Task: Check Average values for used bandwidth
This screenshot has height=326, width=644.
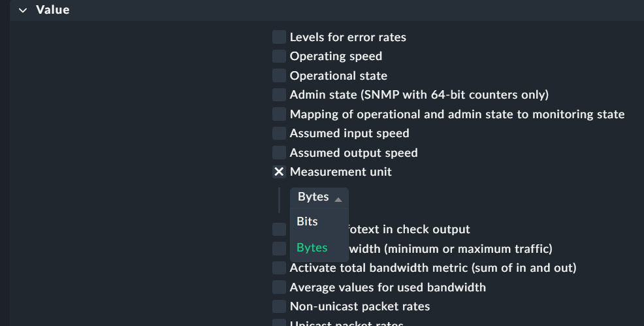Action: point(279,287)
